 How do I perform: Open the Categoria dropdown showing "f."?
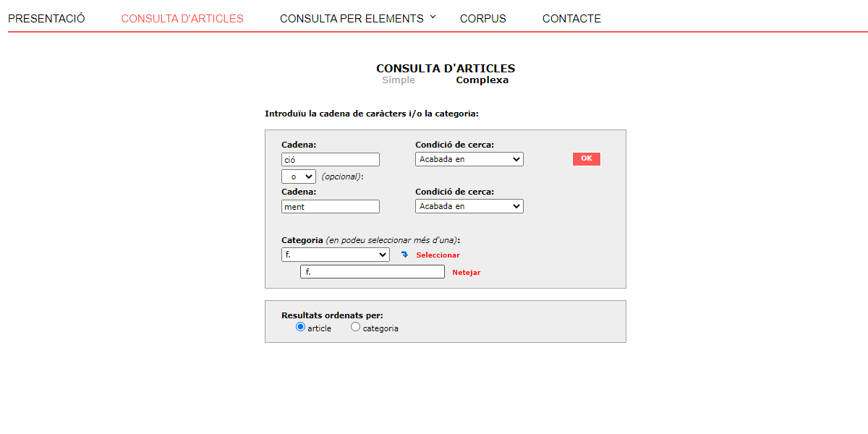[335, 254]
